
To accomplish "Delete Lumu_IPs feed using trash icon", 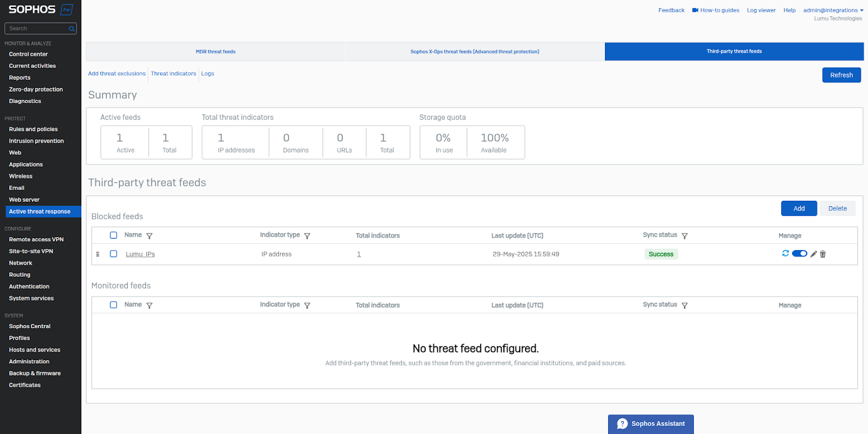I will [x=822, y=254].
